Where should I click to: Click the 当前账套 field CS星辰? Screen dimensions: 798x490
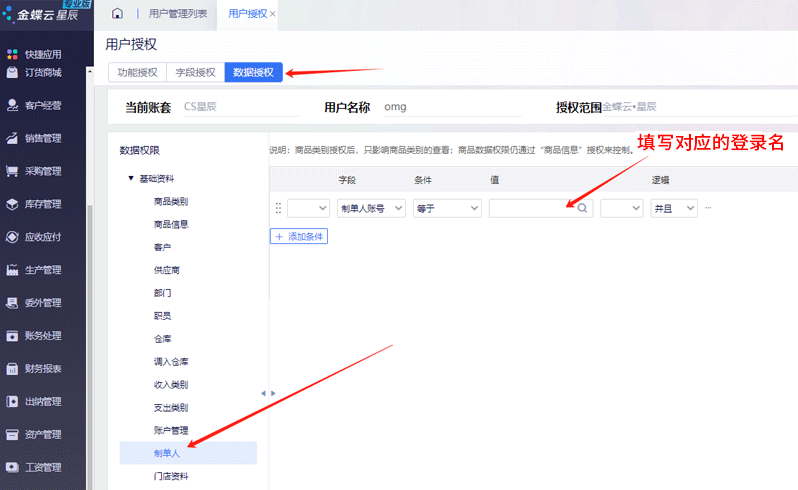coord(241,107)
